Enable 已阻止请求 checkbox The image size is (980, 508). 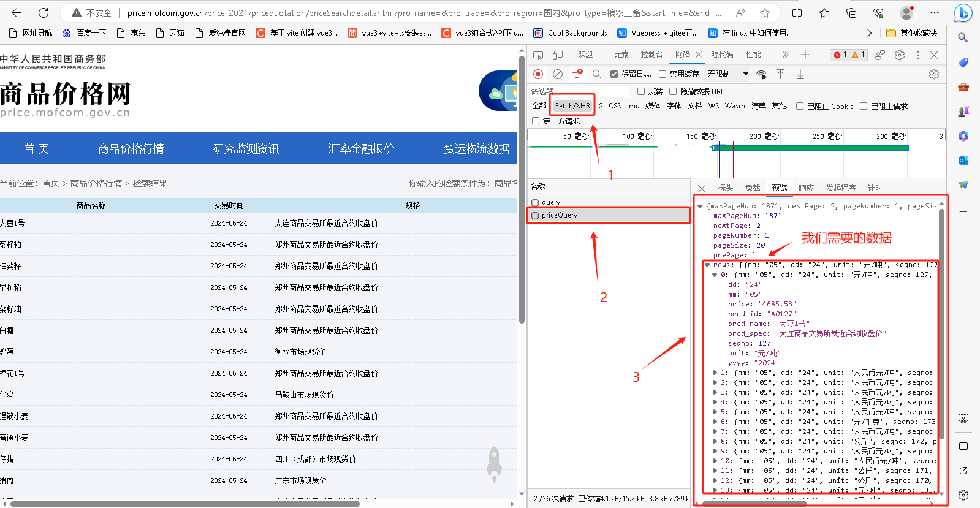coord(864,106)
